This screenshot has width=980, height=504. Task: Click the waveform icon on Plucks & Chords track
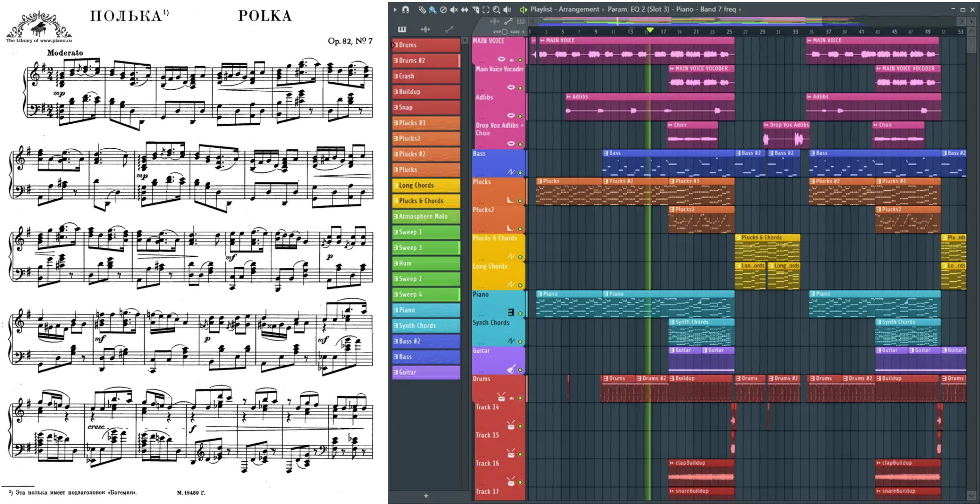click(511, 256)
